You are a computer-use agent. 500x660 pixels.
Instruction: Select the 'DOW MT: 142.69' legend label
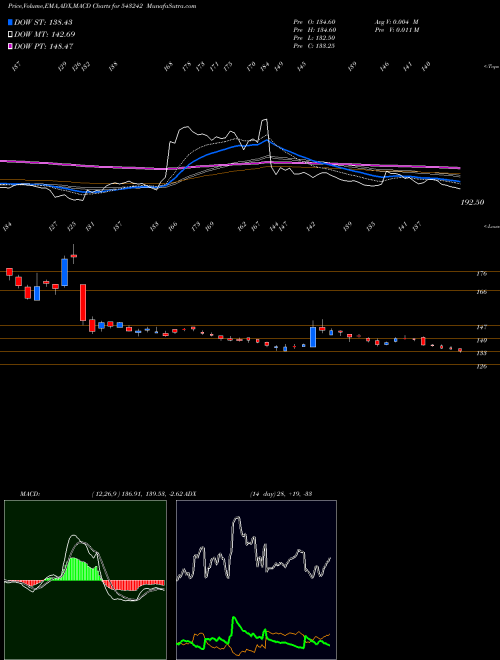[45, 34]
